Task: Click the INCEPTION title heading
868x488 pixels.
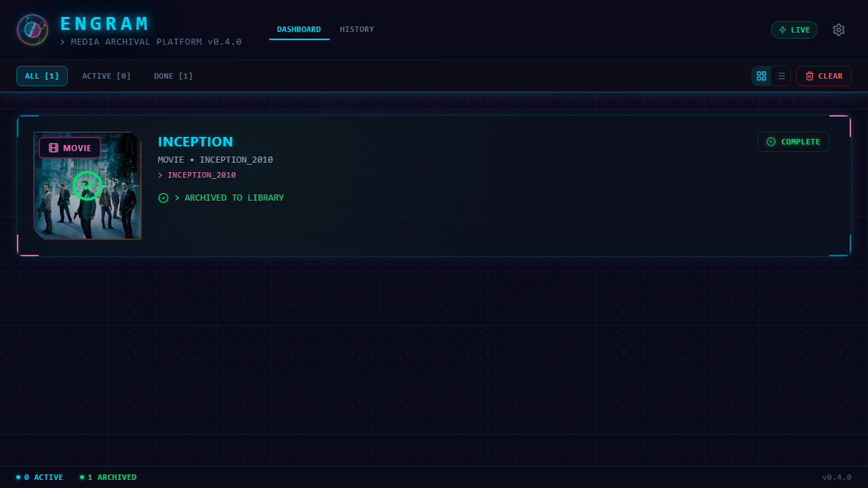Action: click(x=195, y=142)
